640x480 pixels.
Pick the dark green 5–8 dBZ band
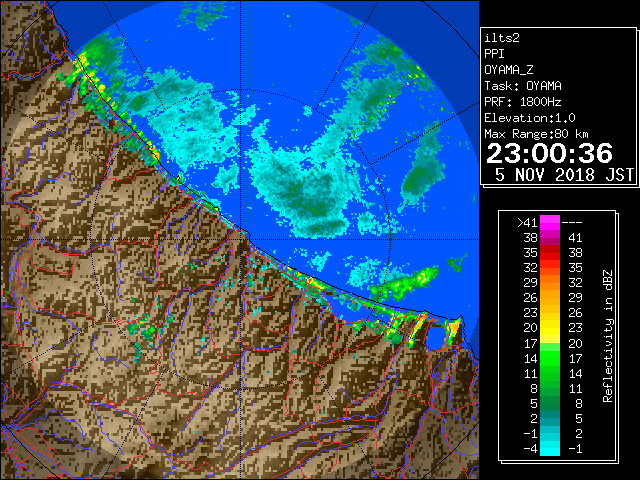[550, 403]
